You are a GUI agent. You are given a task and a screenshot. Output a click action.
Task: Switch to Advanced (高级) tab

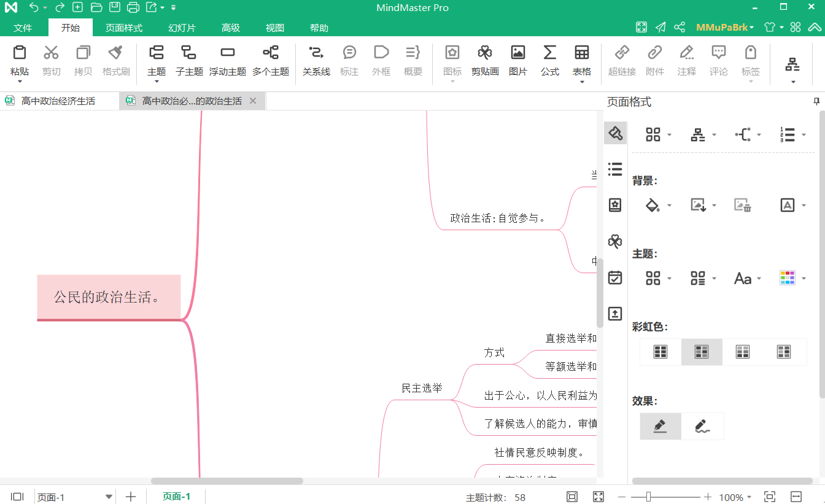(231, 28)
